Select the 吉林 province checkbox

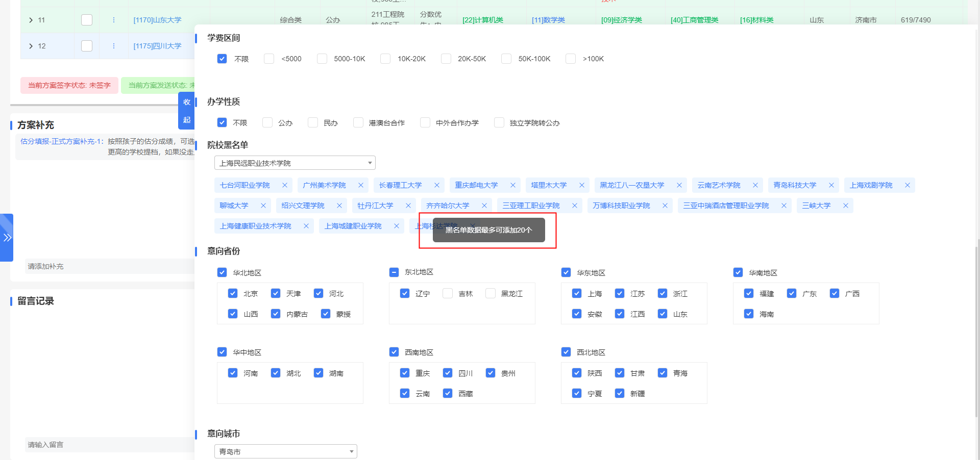[448, 293]
